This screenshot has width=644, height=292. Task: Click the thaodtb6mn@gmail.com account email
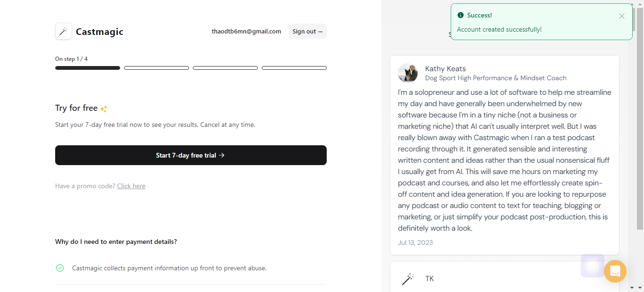pos(246,32)
